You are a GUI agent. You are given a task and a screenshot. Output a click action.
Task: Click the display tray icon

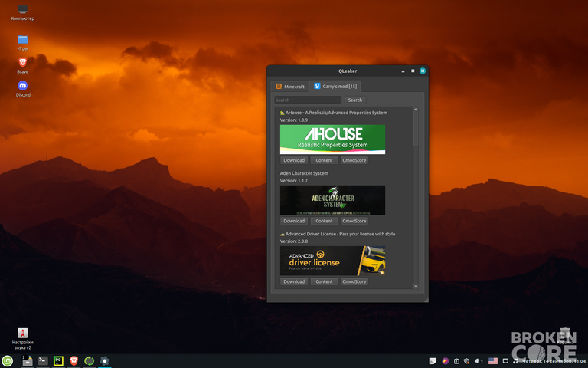(x=505, y=361)
